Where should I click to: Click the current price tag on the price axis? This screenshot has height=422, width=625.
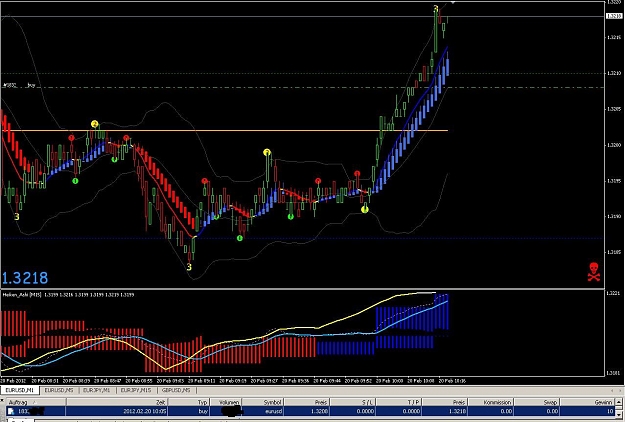click(612, 16)
